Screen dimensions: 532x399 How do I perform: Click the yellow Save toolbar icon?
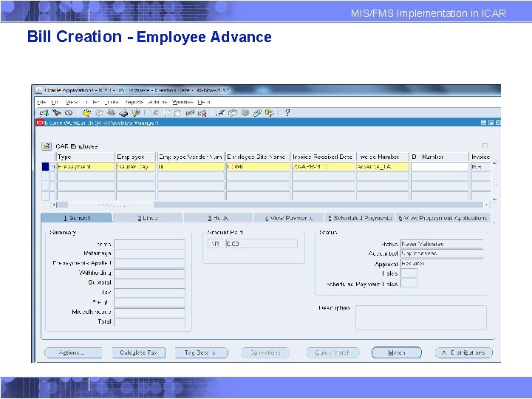tap(87, 113)
